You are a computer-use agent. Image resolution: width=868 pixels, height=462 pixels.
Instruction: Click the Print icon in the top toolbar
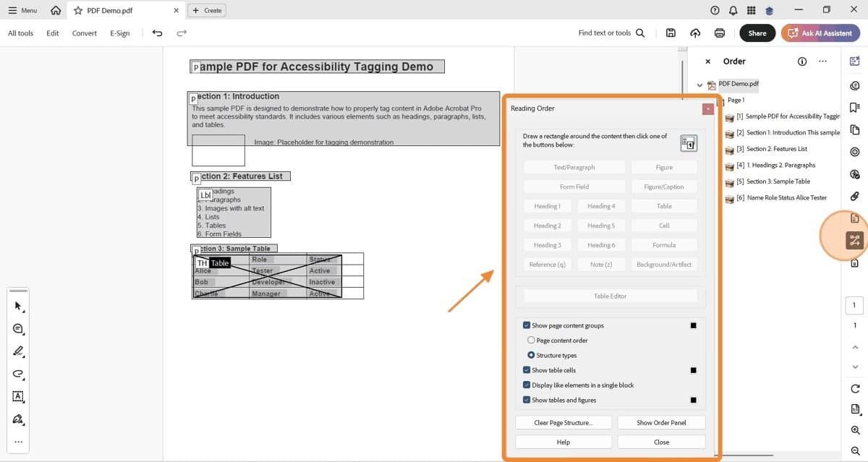pos(718,33)
